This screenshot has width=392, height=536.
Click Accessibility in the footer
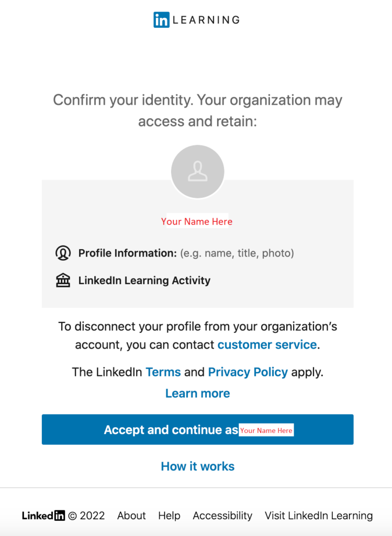tap(222, 516)
